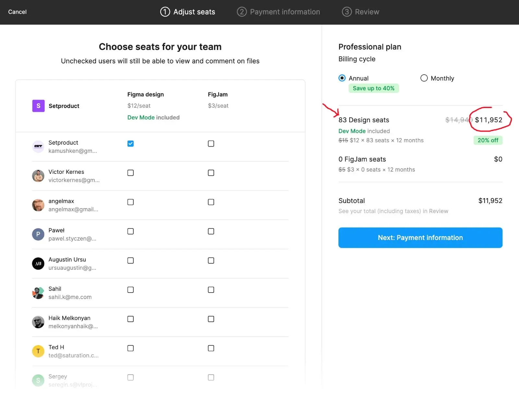Click the $11,952 subtotal amount

coord(490,201)
